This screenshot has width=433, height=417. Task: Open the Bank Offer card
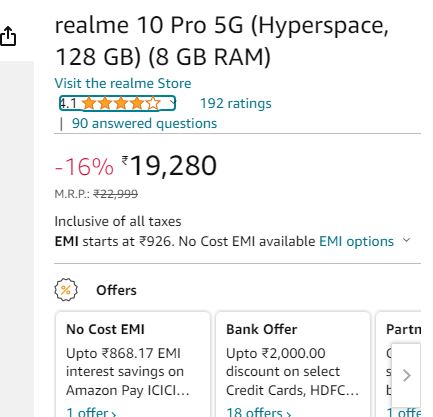click(x=293, y=364)
